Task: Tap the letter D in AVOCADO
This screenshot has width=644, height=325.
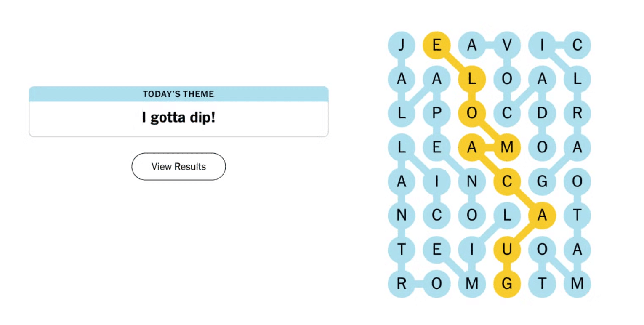Action: click(542, 113)
